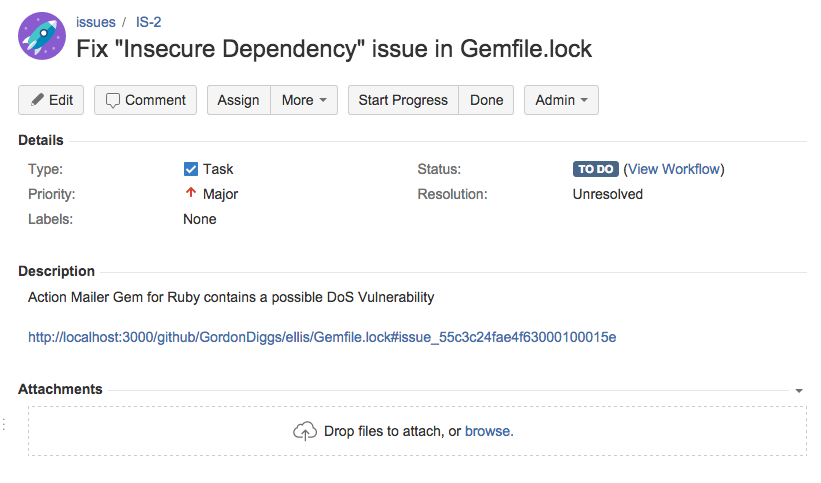Viewport: 821px width, 483px height.
Task: Click the blue Task type checkmark icon
Action: (x=191, y=169)
